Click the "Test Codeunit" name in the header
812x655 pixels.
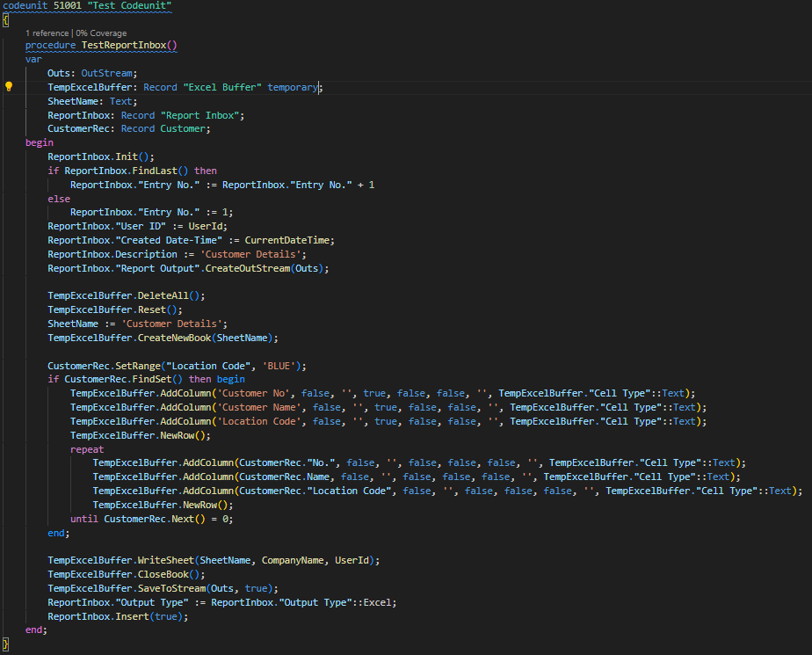click(x=134, y=6)
